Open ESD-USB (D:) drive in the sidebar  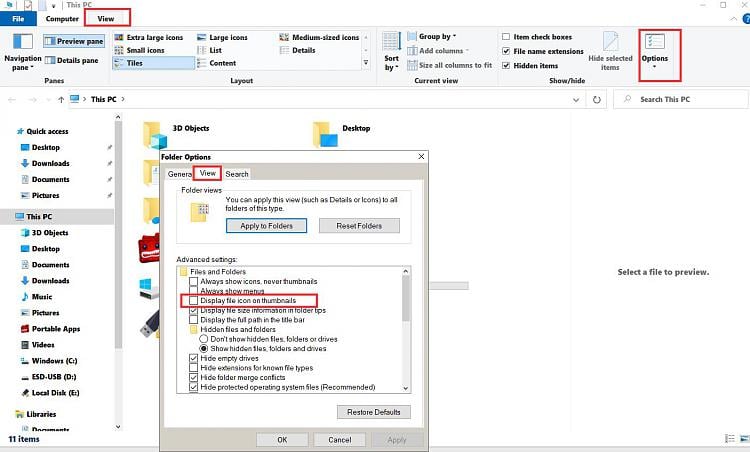pyautogui.click(x=48, y=377)
